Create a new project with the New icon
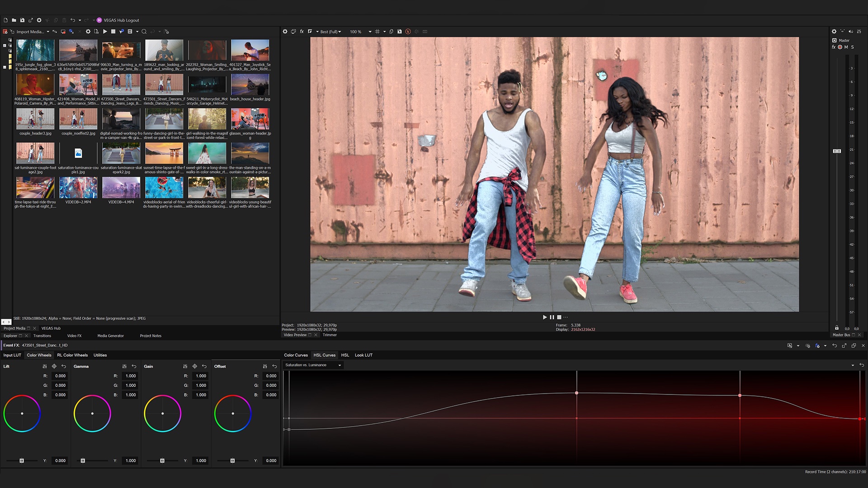The height and width of the screenshot is (488, 868). 5,20
